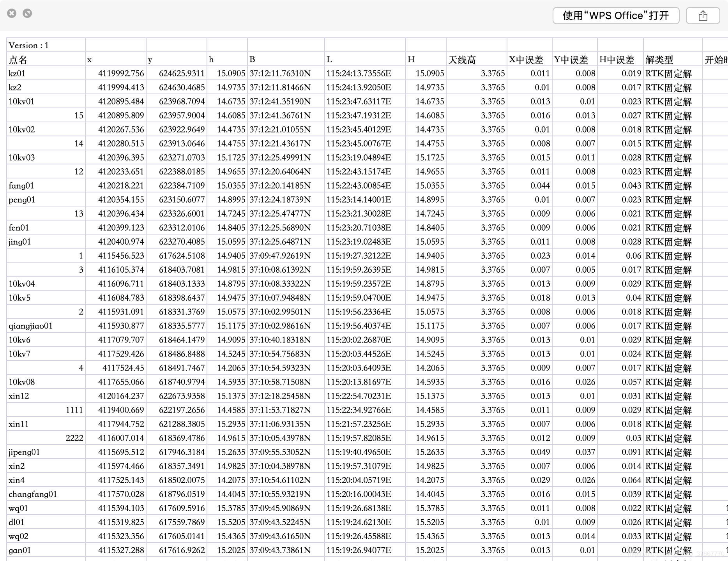Click the xin12 point name cell
728x561 pixels.
46,396
